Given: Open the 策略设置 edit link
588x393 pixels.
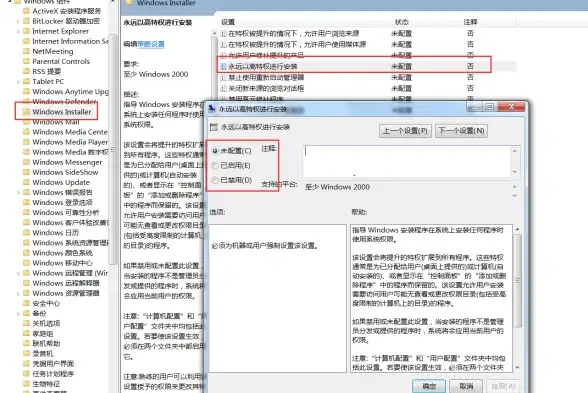Looking at the screenshot, I should tap(151, 44).
